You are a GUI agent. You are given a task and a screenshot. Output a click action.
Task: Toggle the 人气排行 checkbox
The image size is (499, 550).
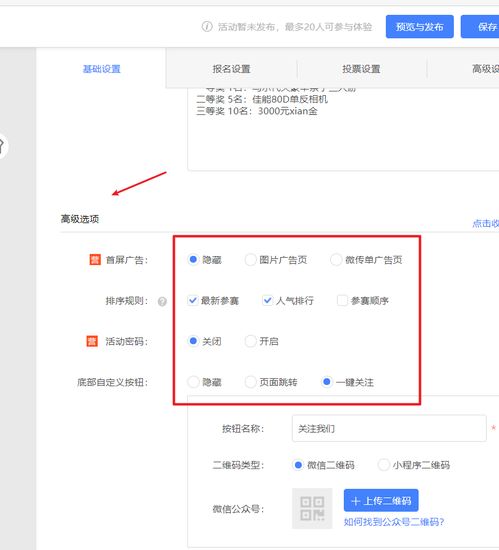267,300
